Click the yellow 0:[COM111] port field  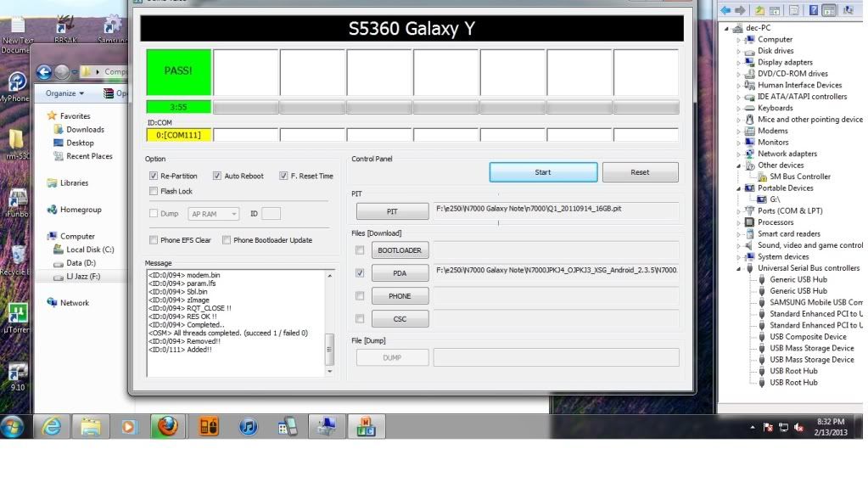coord(178,135)
